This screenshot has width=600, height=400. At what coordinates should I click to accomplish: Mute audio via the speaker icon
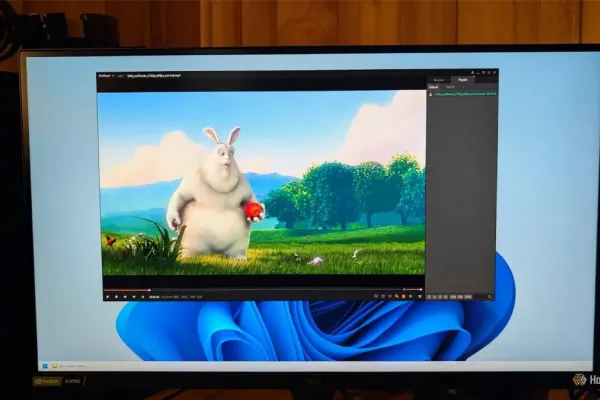point(403,289)
